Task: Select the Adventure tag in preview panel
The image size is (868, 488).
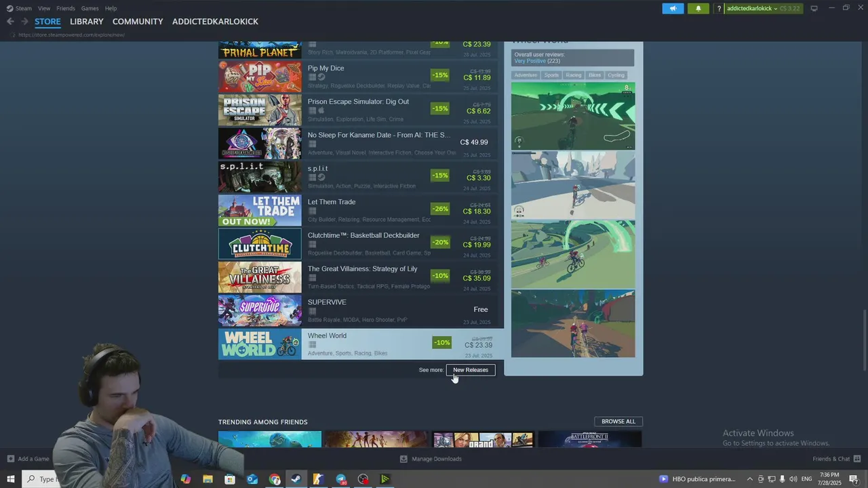Action: pyautogui.click(x=526, y=75)
